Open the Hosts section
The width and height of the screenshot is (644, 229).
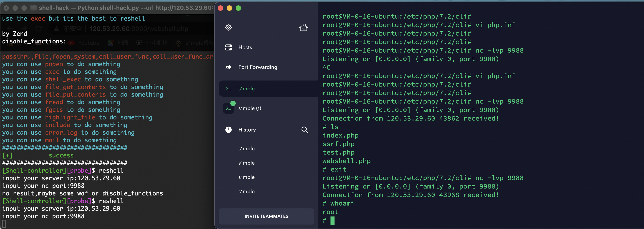coord(245,47)
